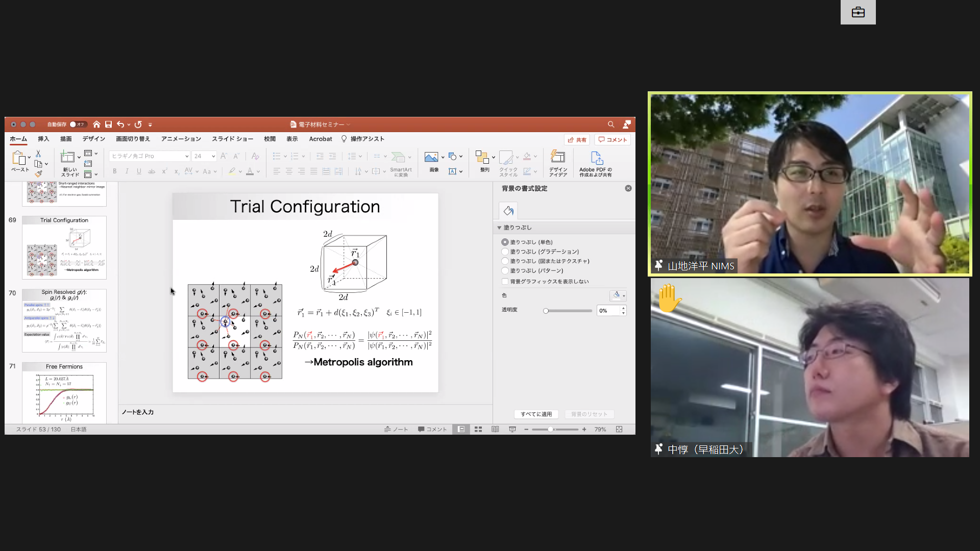
Task: Open the Draw (描画) tab
Action: [x=66, y=139]
